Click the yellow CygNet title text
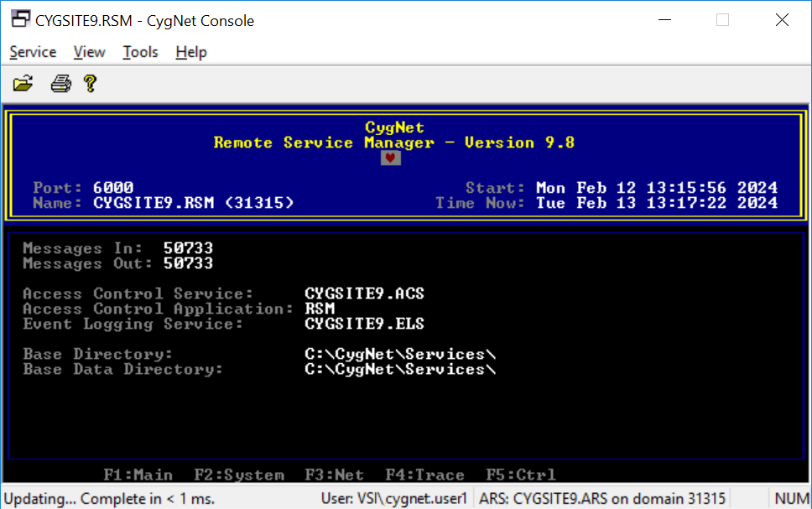The height and width of the screenshot is (509, 812). tap(394, 127)
